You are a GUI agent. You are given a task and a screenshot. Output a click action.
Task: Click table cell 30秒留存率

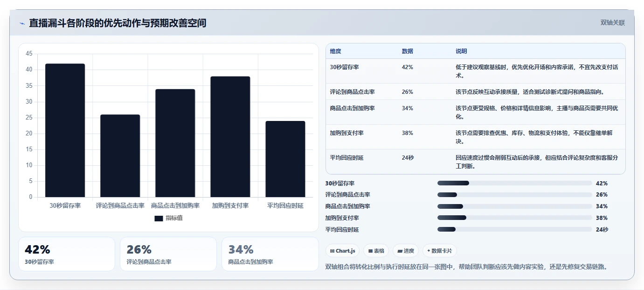point(344,67)
